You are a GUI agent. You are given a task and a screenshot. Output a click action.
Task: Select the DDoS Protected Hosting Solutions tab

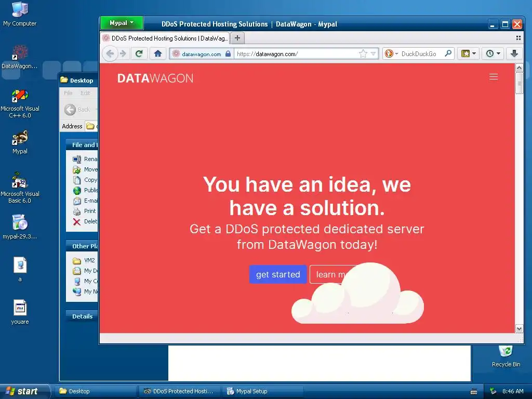(165, 38)
